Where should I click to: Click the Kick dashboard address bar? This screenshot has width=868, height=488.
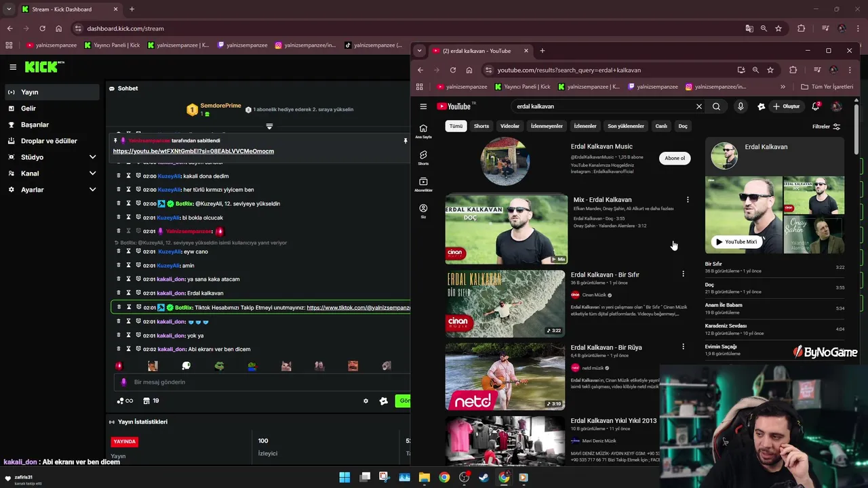(407, 28)
